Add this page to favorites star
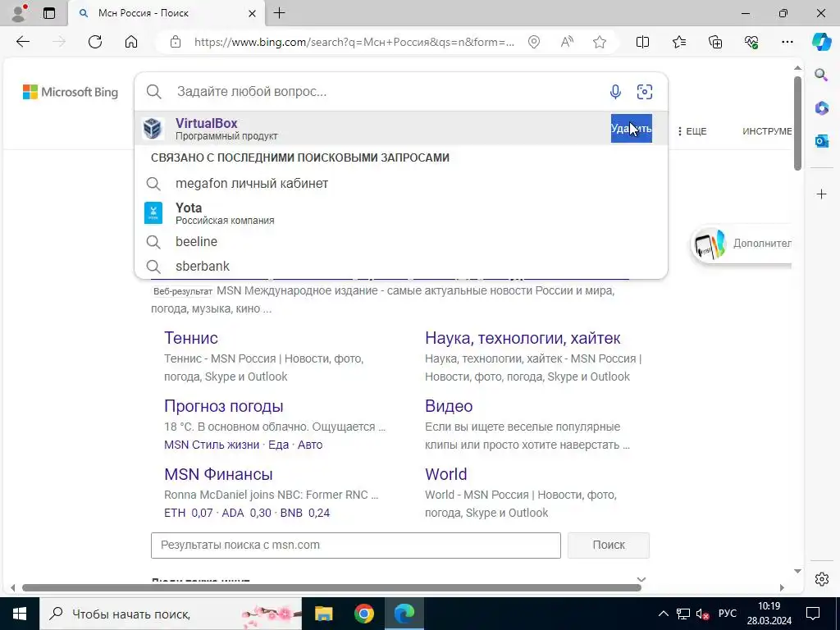Viewport: 840px width, 630px height. (600, 42)
